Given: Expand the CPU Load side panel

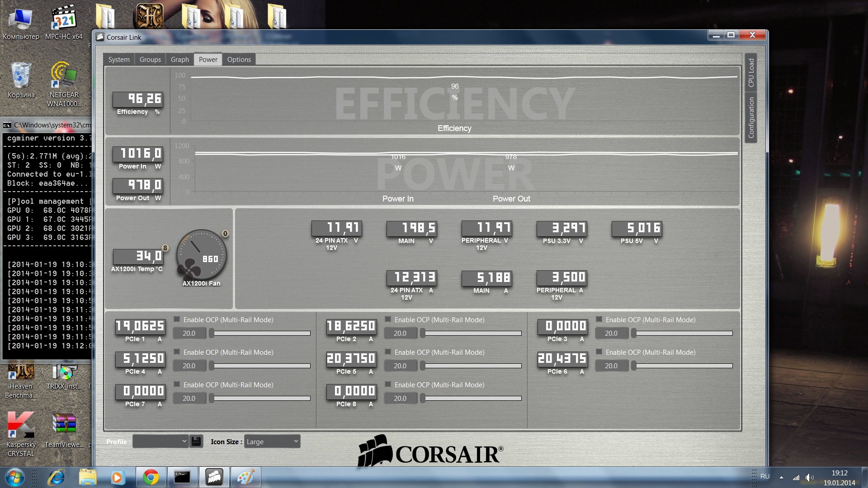Looking at the screenshot, I should (x=751, y=72).
